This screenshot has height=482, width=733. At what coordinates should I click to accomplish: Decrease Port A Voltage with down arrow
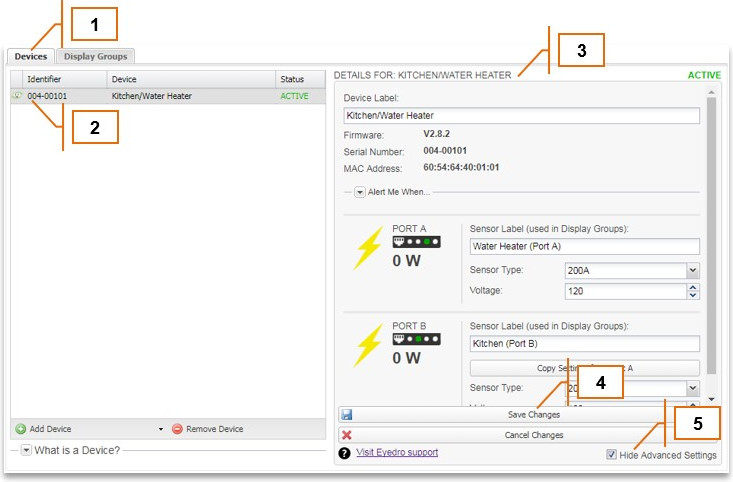click(693, 295)
